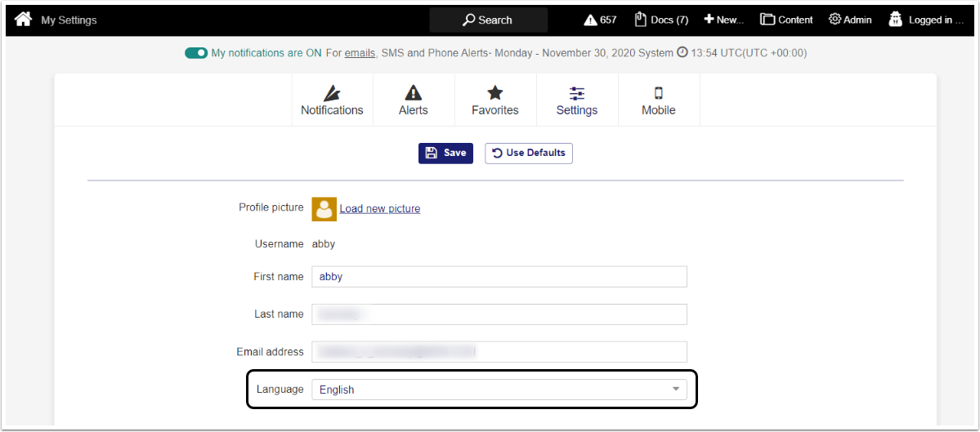
Task: Click the Load new picture link
Action: 380,208
